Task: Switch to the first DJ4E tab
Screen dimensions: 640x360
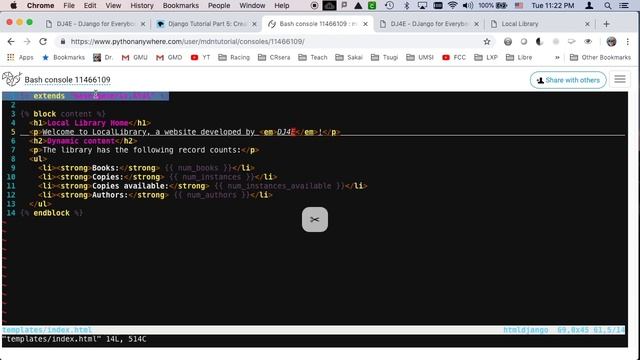Action: (95, 24)
